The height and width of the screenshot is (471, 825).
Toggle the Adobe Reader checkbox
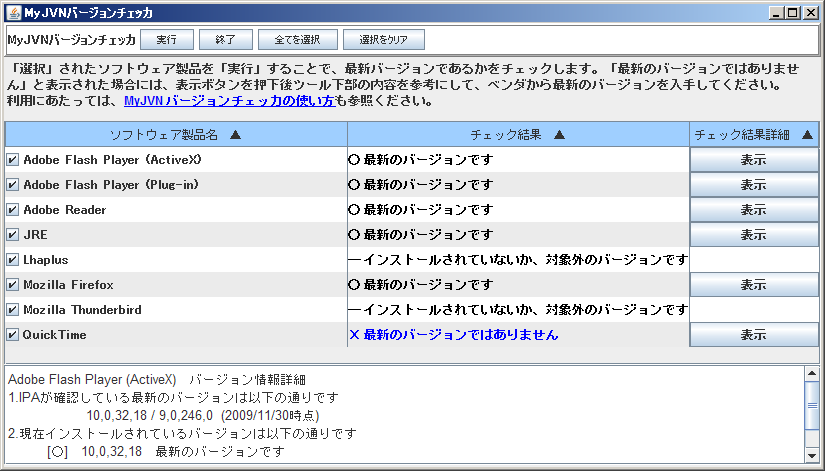[13, 209]
